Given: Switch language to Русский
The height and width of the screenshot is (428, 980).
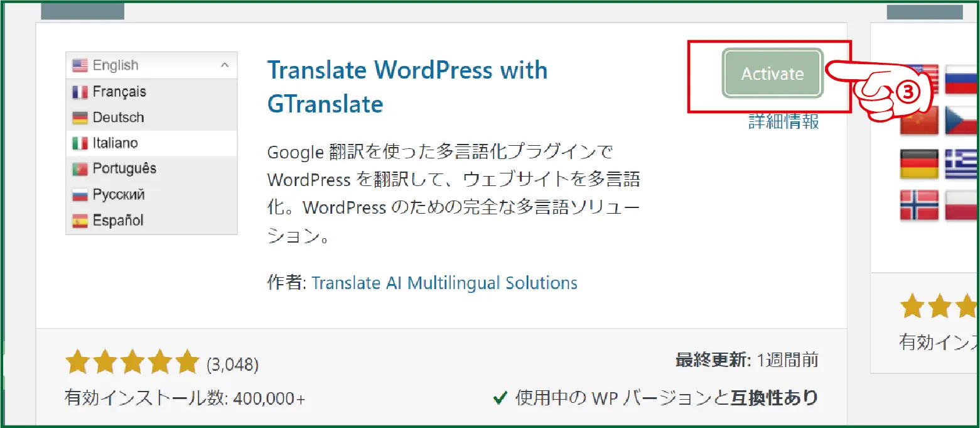Looking at the screenshot, I should click(118, 194).
